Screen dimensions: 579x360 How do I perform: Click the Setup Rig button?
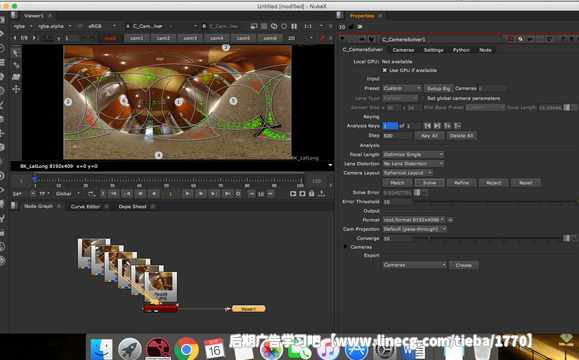pyautogui.click(x=438, y=89)
